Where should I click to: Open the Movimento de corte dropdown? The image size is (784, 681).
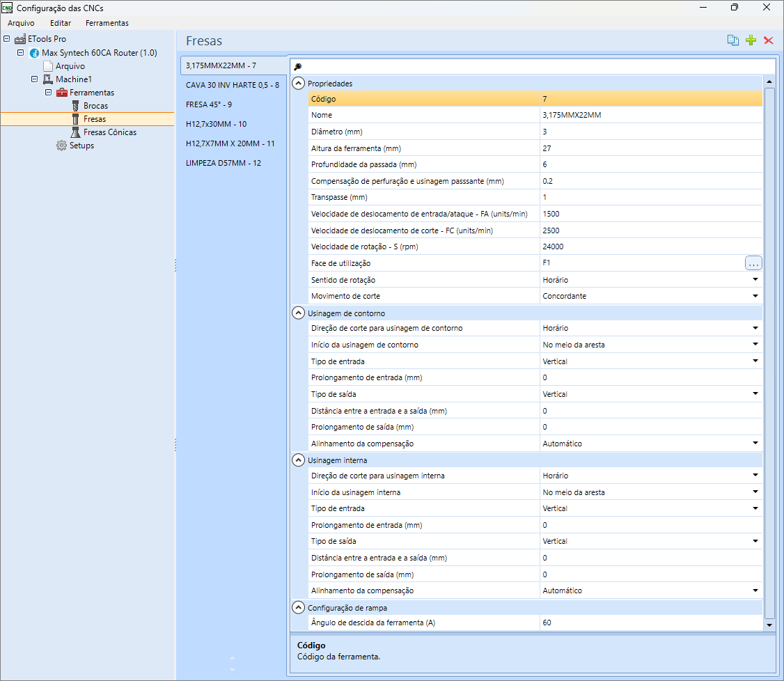coord(755,296)
